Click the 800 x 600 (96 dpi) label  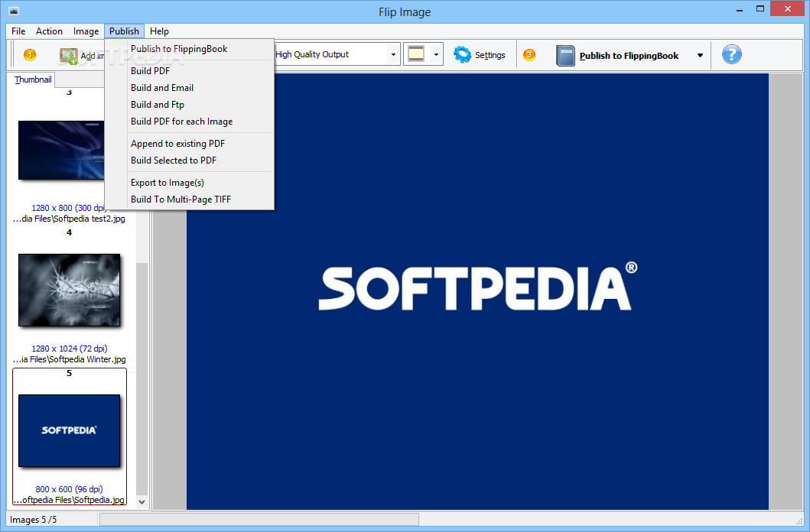(x=70, y=489)
